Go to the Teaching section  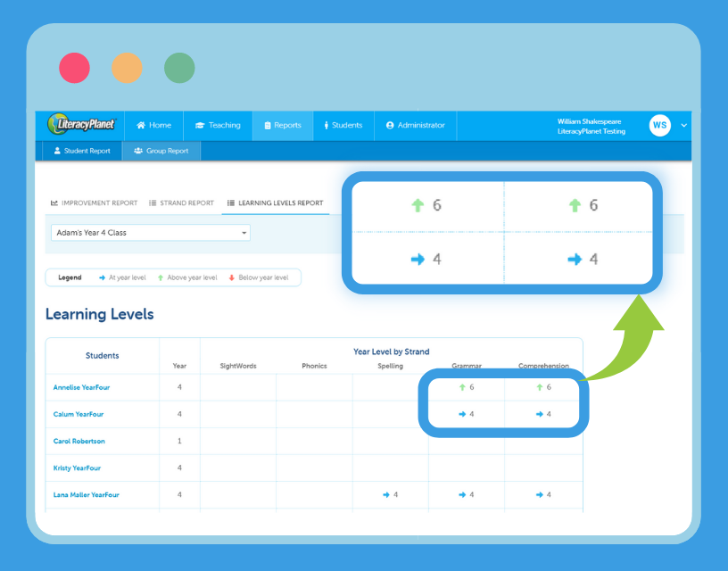pyautogui.click(x=218, y=126)
